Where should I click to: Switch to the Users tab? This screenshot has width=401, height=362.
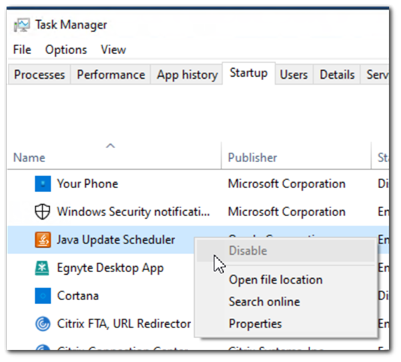point(294,75)
